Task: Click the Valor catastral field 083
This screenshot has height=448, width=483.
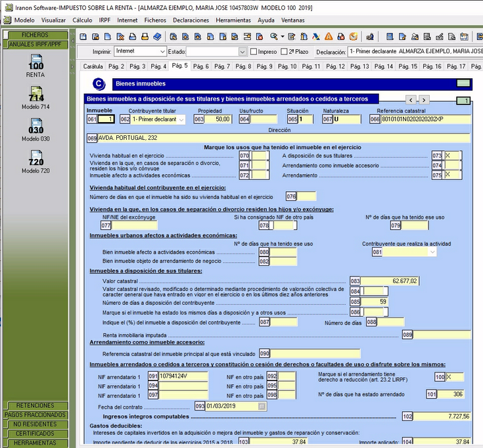Action: 389,280
